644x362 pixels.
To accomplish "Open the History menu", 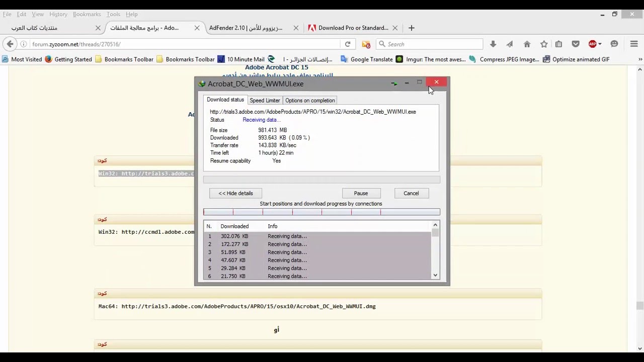I will point(58,14).
